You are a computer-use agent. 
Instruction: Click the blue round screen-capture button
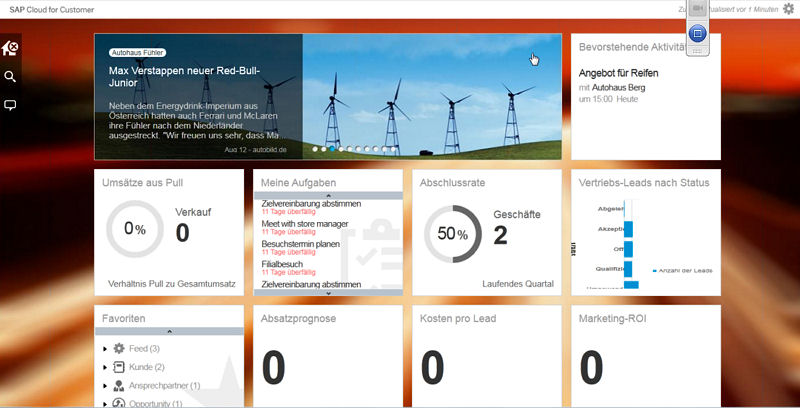[x=697, y=34]
